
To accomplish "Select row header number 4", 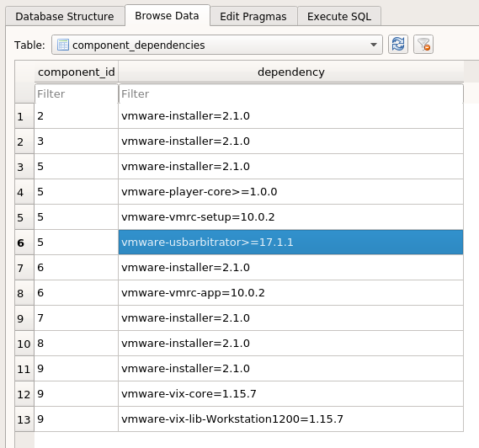I will point(24,192).
